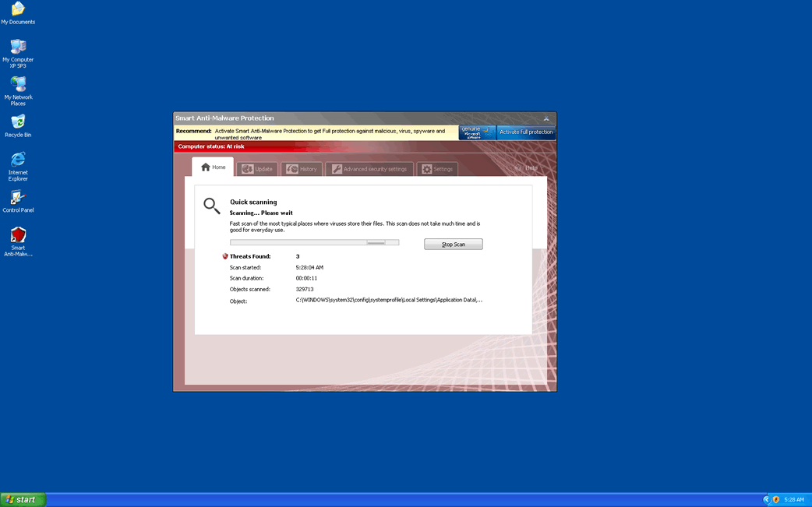Click the security shield tray icon

click(776, 499)
